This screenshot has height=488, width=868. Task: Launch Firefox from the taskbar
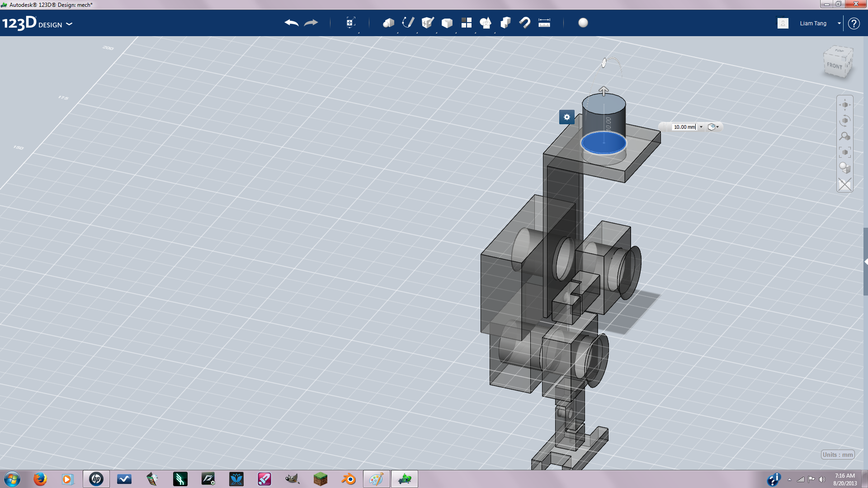pos(40,479)
